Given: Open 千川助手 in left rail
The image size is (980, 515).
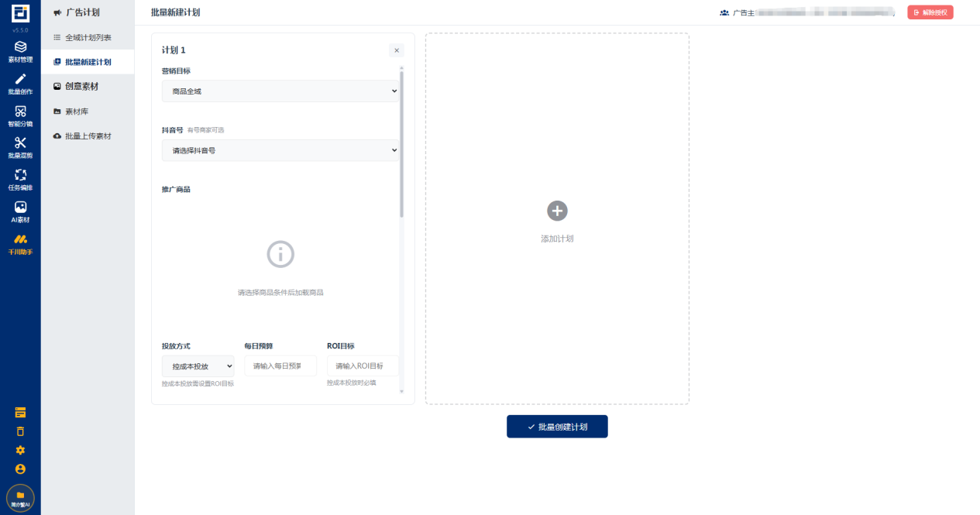Looking at the screenshot, I should 20,245.
